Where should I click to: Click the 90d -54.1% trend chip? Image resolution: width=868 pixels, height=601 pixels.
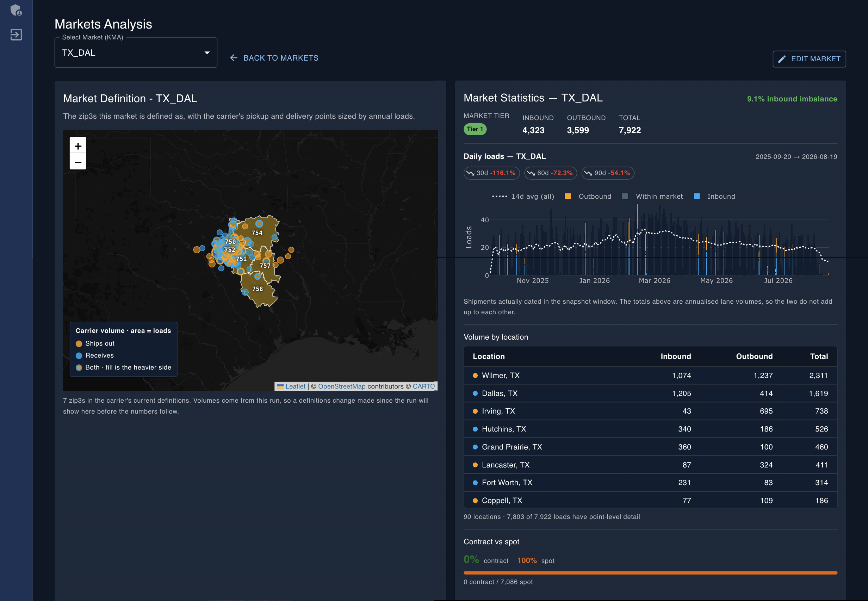coord(608,173)
